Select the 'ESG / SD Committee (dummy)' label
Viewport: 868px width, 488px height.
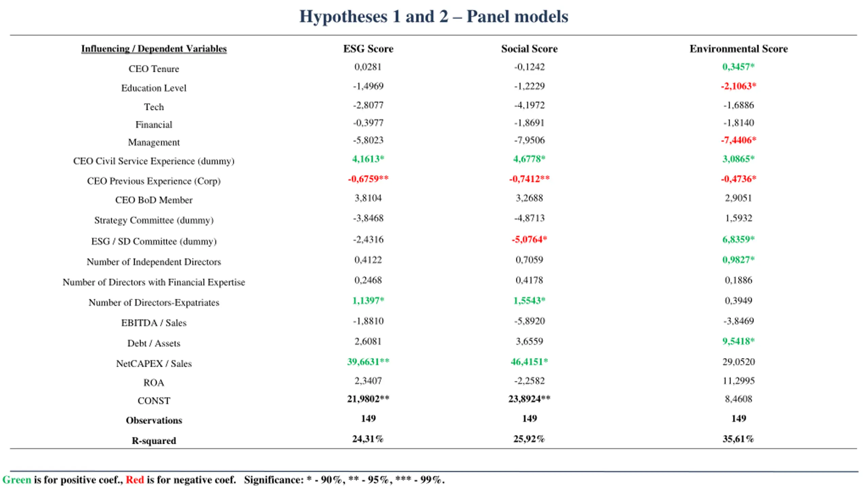(154, 241)
